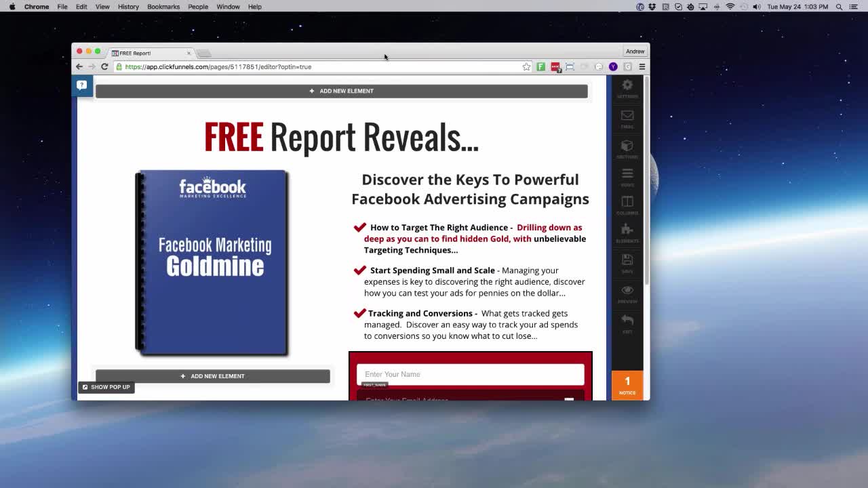
Task: Click the date and time clock
Action: click(x=797, y=7)
